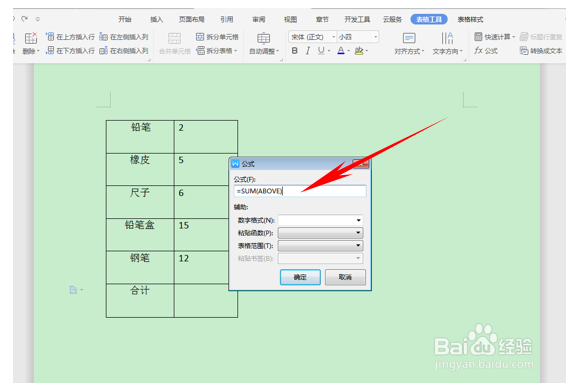Open the 表格范围 dropdown

click(320, 245)
